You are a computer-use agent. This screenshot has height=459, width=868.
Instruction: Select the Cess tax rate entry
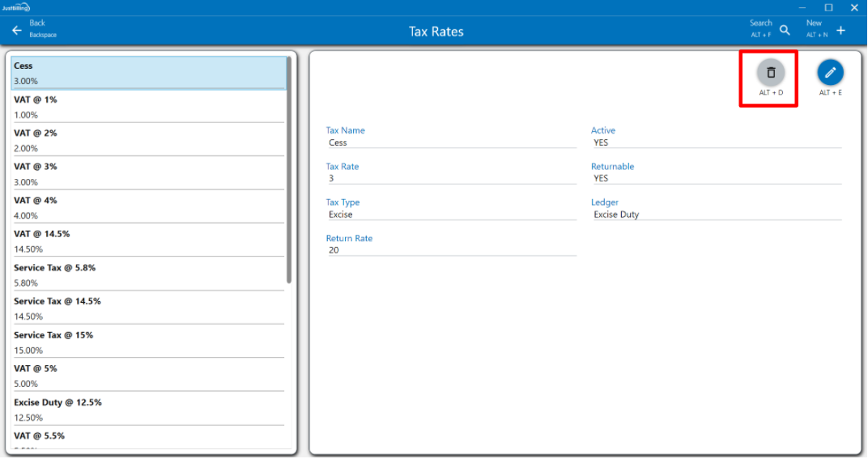coord(149,73)
